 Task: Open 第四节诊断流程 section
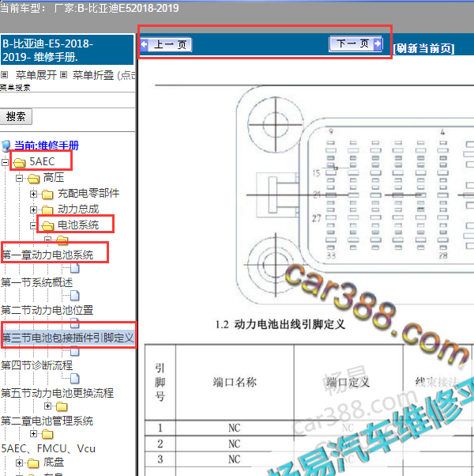pyautogui.click(x=37, y=365)
